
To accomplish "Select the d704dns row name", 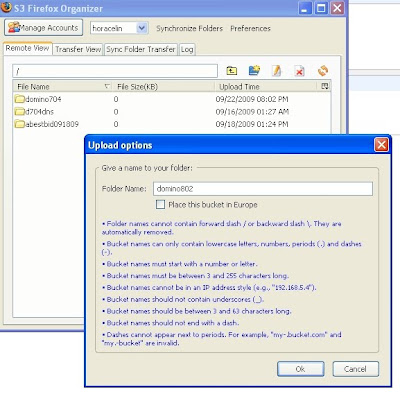I will tap(39, 111).
